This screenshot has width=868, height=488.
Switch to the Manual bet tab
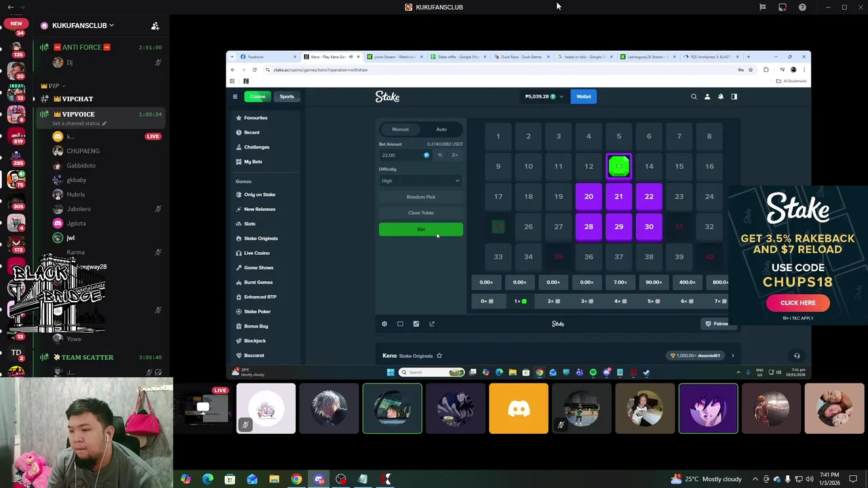[400, 129]
